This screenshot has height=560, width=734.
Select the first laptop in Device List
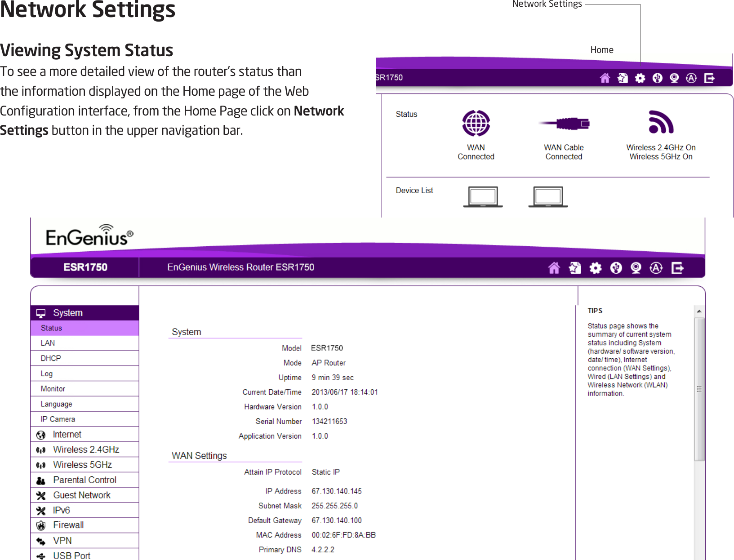click(483, 197)
